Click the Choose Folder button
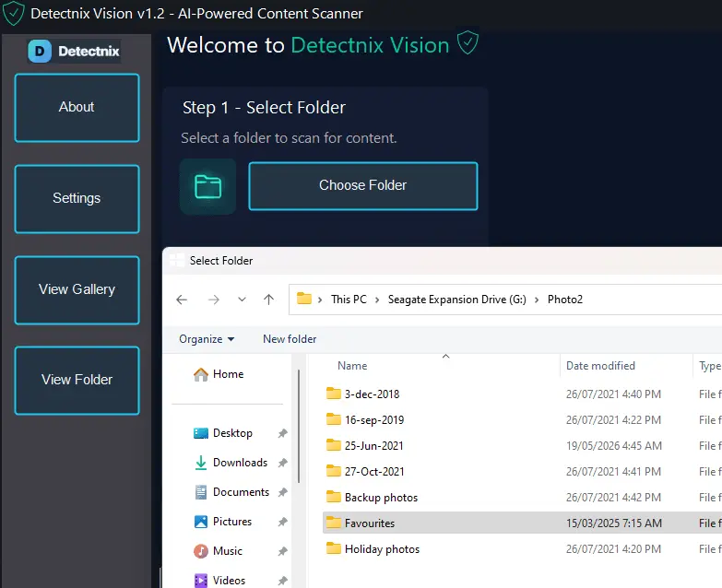The image size is (722, 588). click(363, 186)
